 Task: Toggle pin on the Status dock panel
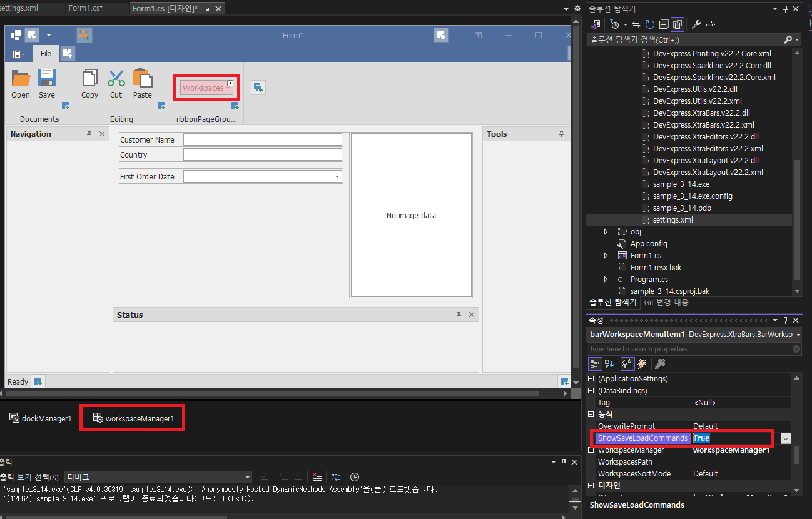point(459,315)
